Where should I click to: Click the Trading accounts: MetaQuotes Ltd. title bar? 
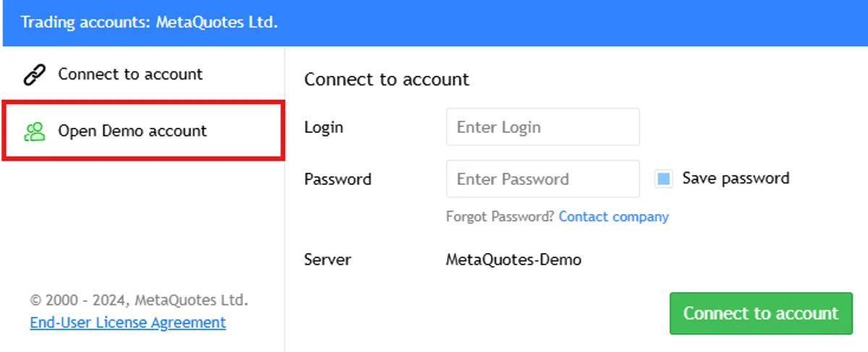[x=434, y=22]
